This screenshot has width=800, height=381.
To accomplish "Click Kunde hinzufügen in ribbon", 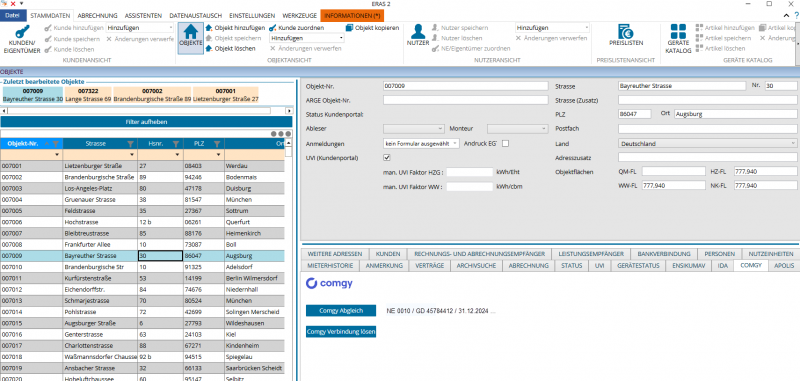I will 74,28.
